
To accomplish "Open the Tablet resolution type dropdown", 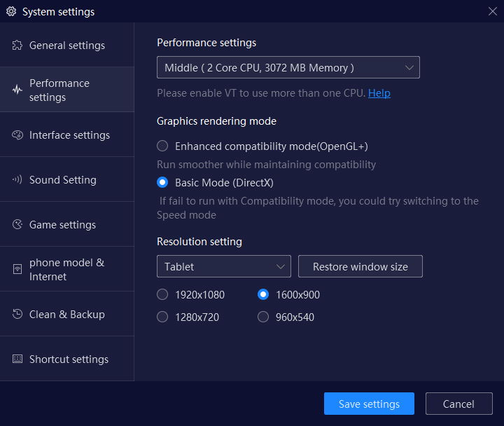I will pos(224,266).
